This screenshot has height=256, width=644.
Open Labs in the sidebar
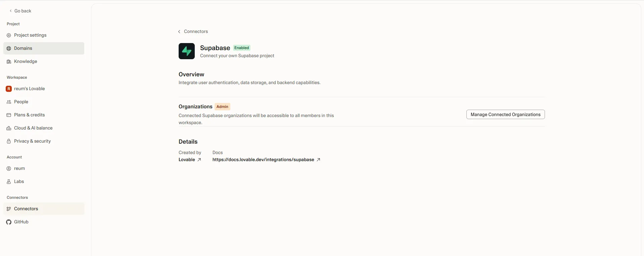pos(44,182)
